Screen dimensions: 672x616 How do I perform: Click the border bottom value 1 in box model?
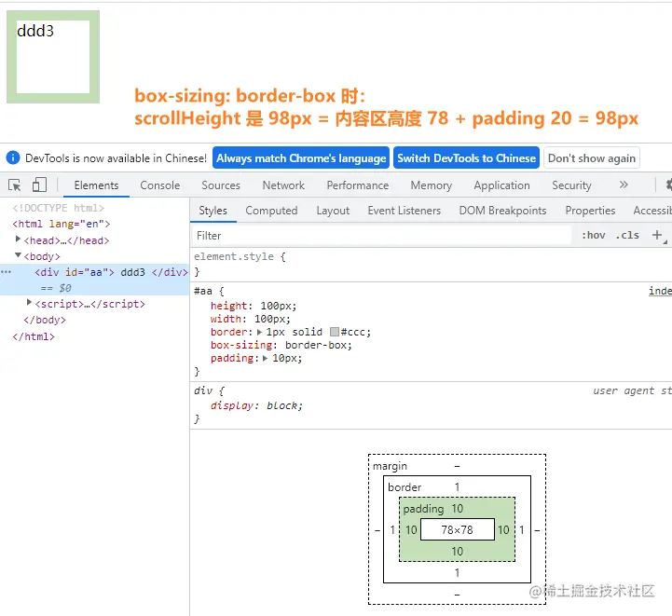tap(458, 573)
